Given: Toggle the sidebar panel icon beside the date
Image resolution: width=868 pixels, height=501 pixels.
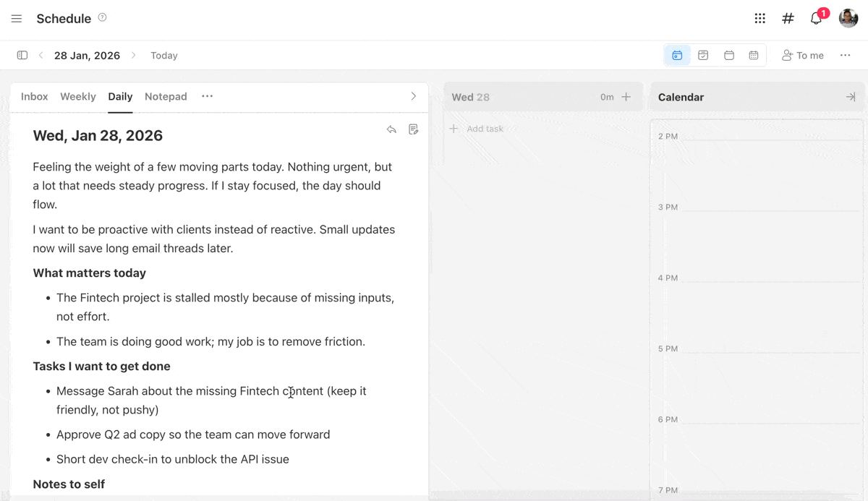Looking at the screenshot, I should 22,55.
